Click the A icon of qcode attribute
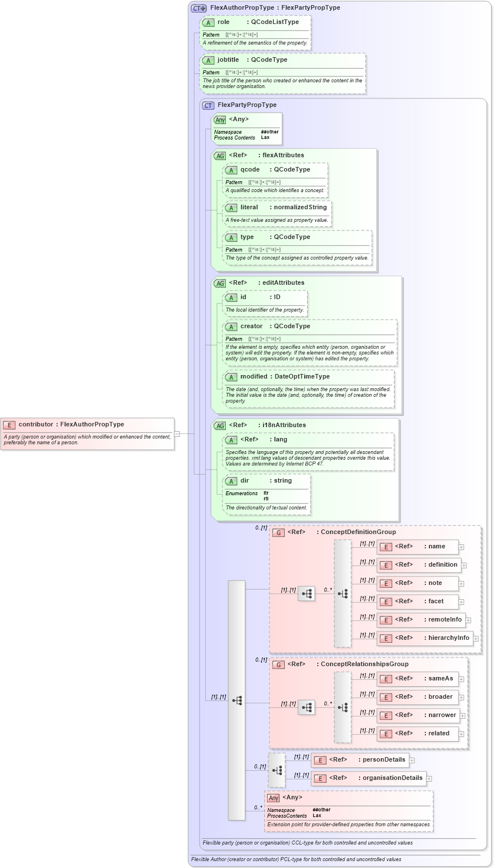The width and height of the screenshot is (494, 868). (231, 170)
